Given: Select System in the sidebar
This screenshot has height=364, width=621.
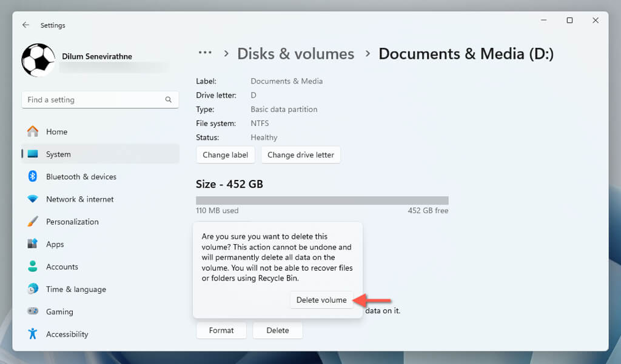Looking at the screenshot, I should tap(58, 154).
